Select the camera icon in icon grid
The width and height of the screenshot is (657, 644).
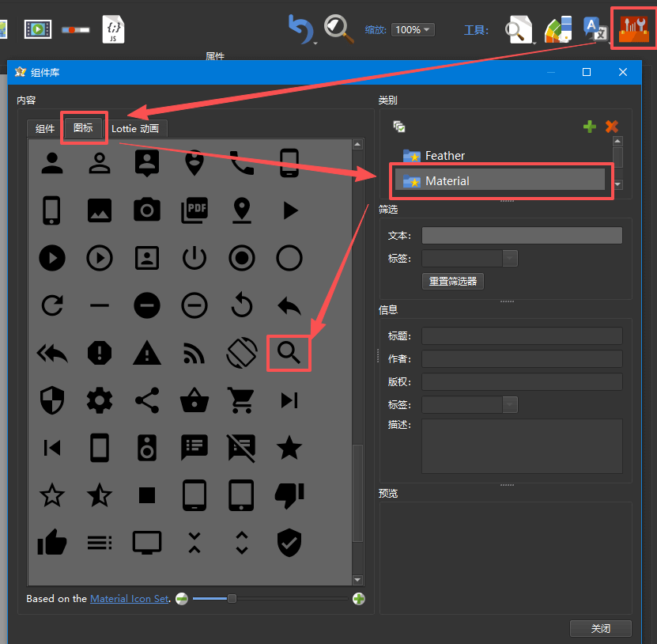[x=146, y=210]
